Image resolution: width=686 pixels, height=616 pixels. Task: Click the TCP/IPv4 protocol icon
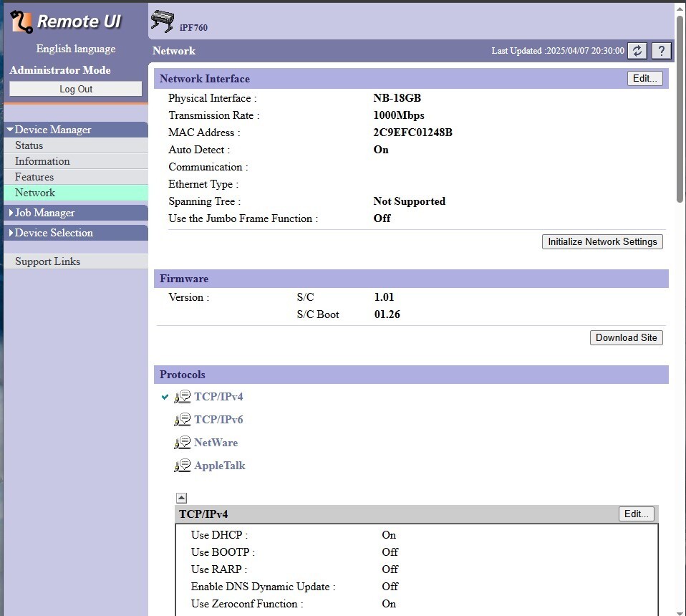183,397
